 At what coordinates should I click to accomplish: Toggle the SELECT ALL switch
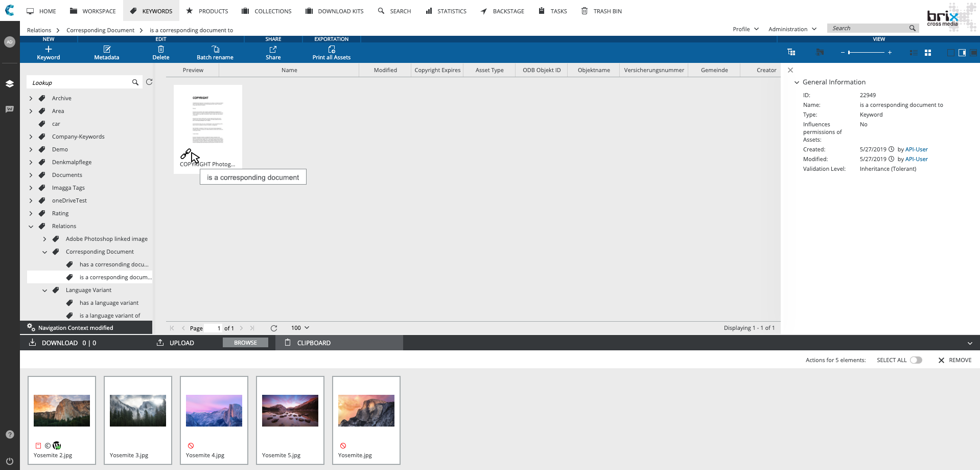(x=916, y=360)
